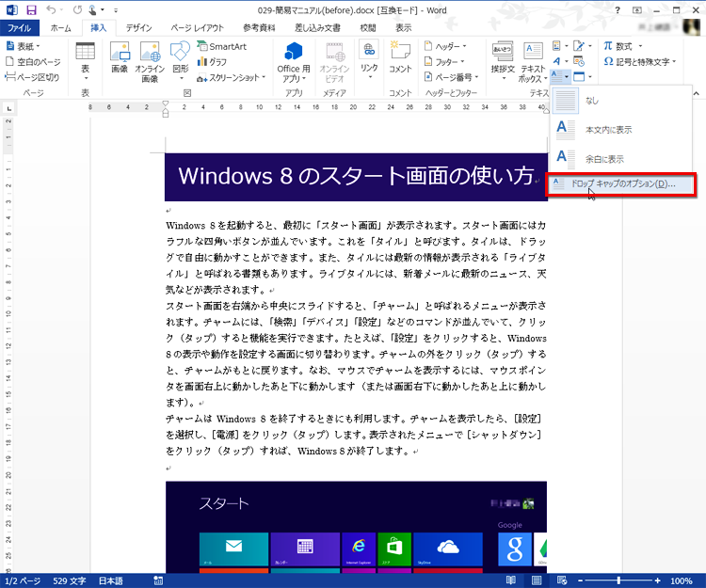Insert オンライン画像 (online pictures)
This screenshot has height=588, width=706.
tap(150, 62)
